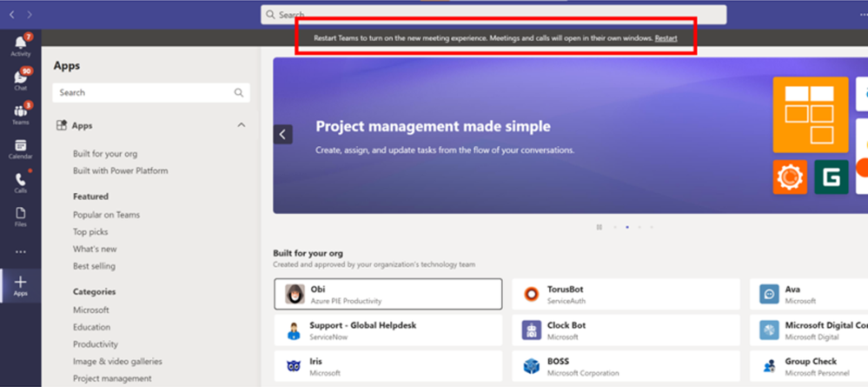Open Top picks list
The height and width of the screenshot is (387, 868).
pyautogui.click(x=90, y=231)
